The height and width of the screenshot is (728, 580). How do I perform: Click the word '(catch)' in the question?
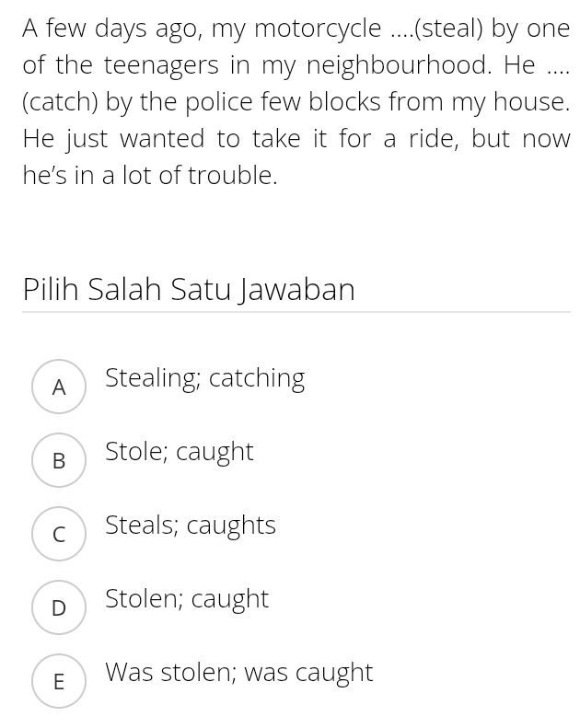(61, 102)
